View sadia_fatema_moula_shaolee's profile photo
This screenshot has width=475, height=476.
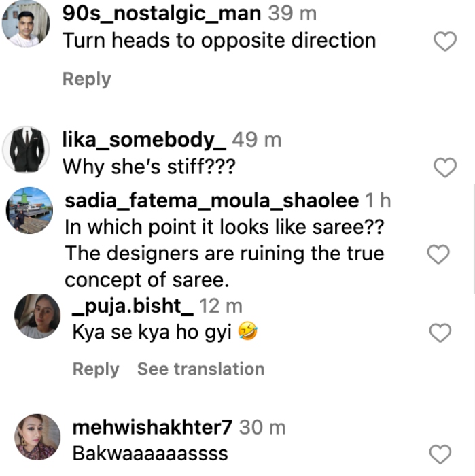point(30,210)
